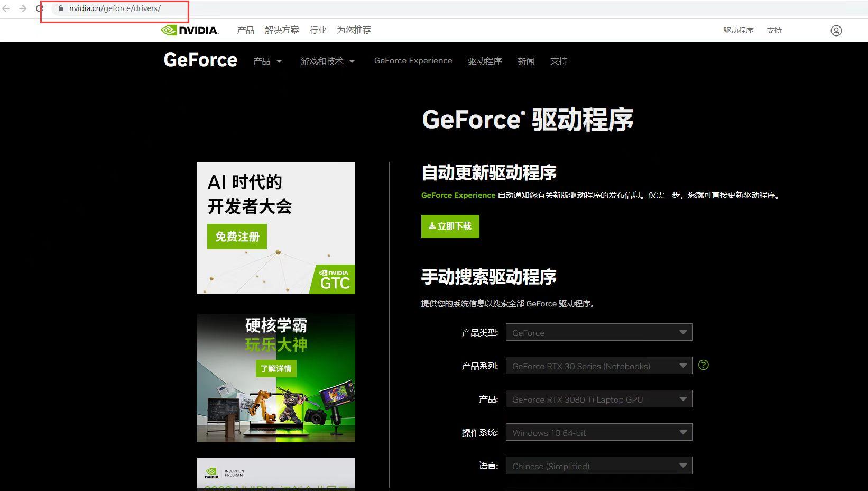
Task: Open the 了解详情 link on the banner
Action: 275,368
